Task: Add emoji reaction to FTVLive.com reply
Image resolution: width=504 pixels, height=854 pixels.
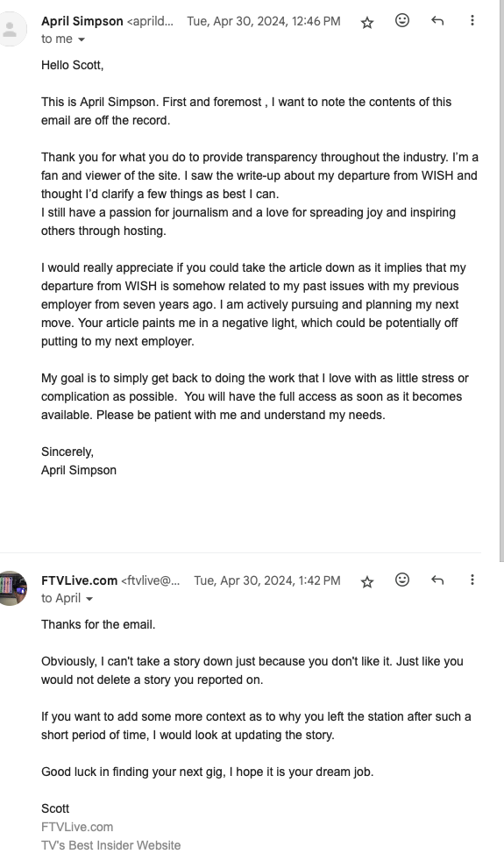Action: pyautogui.click(x=402, y=580)
